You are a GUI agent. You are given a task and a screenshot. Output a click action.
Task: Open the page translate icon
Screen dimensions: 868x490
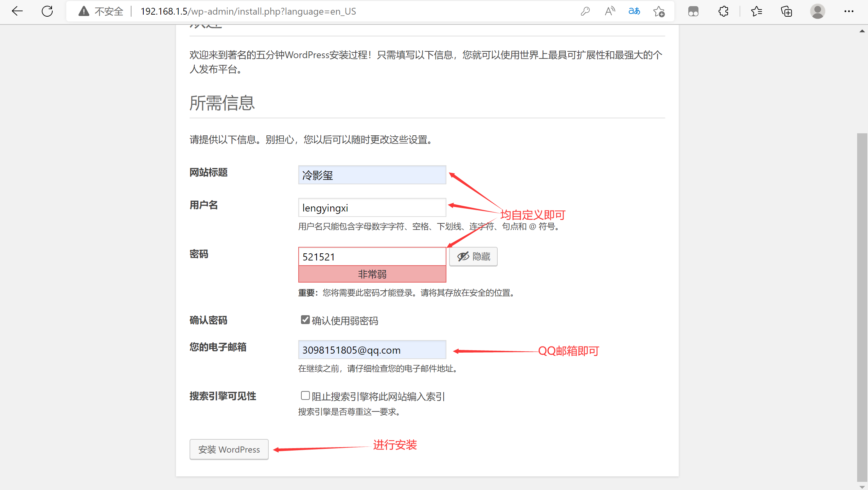[634, 11]
